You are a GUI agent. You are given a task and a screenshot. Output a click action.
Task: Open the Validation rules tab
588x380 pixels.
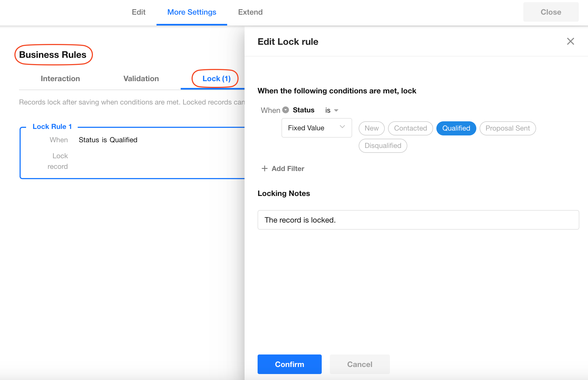(141, 79)
